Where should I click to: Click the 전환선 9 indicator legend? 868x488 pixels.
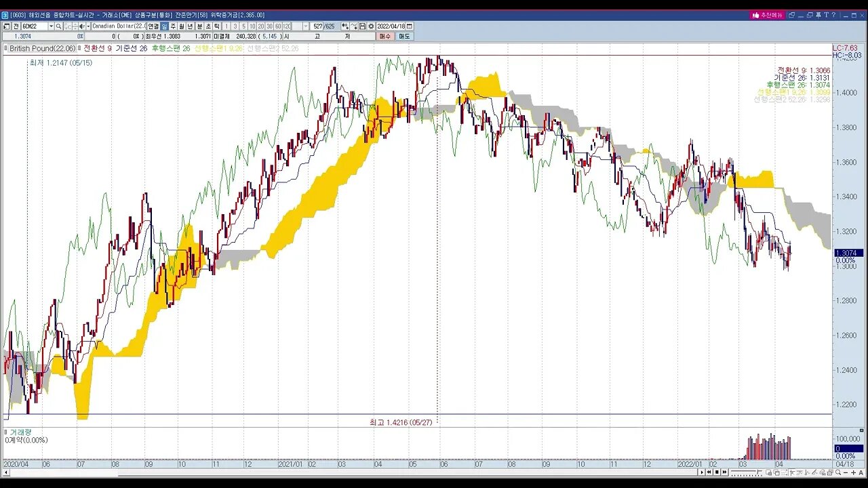click(98, 49)
